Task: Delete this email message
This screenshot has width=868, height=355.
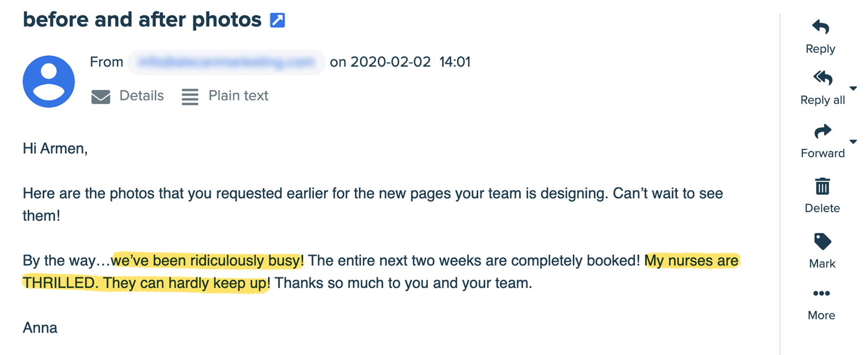Action: coord(822,195)
